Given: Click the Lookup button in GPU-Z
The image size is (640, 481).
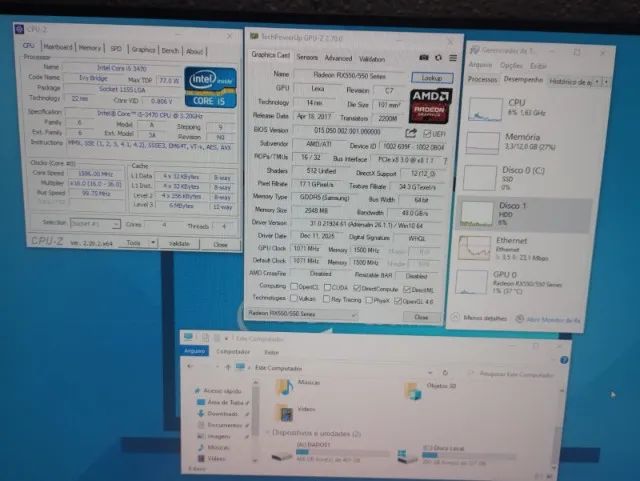Looking at the screenshot, I should (x=432, y=77).
